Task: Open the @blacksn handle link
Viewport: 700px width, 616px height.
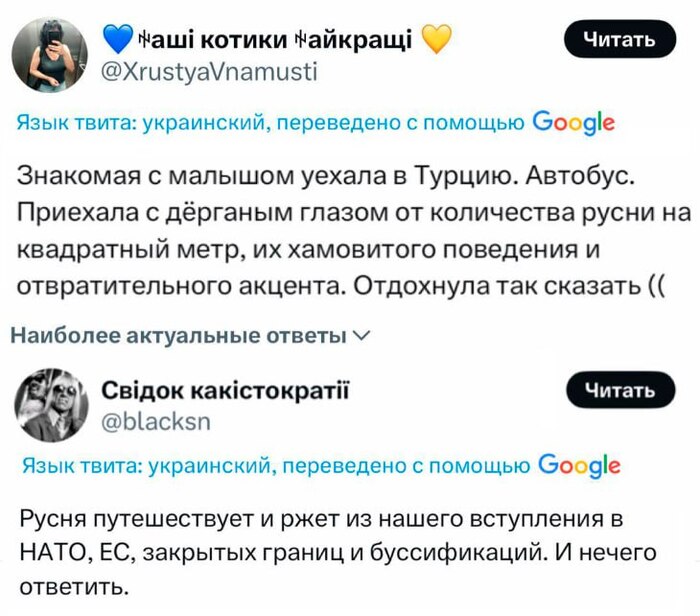Action: (x=156, y=422)
